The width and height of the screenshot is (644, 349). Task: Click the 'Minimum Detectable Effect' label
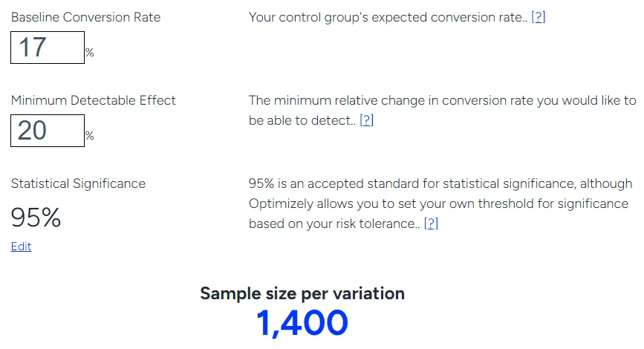[93, 100]
